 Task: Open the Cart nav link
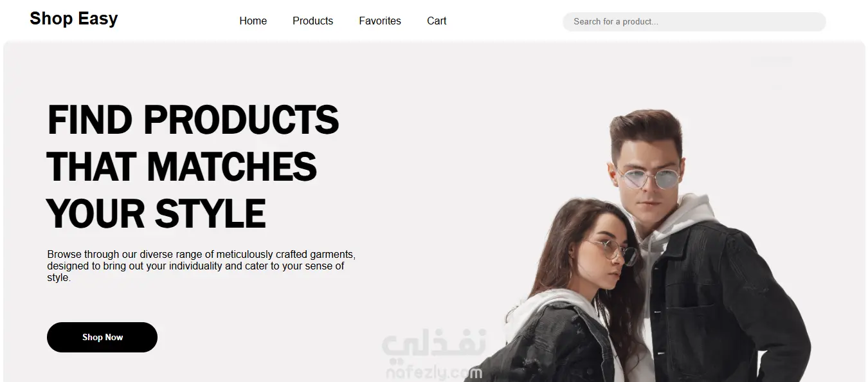point(437,21)
